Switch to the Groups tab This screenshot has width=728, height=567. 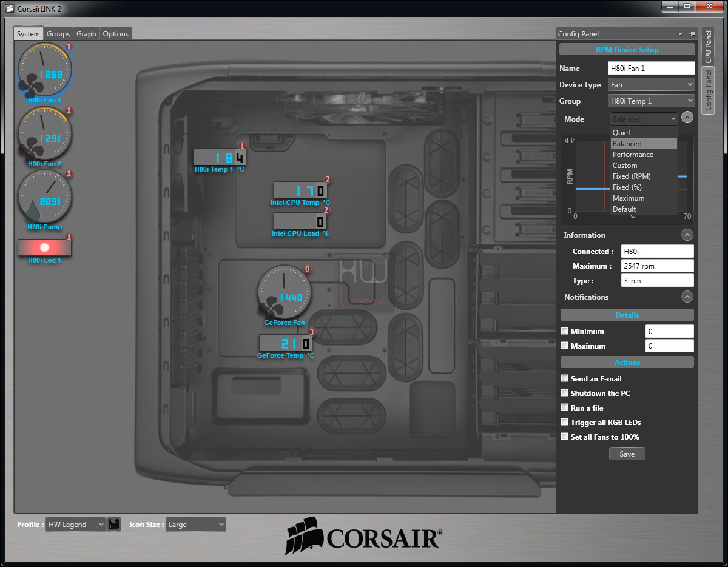(58, 34)
